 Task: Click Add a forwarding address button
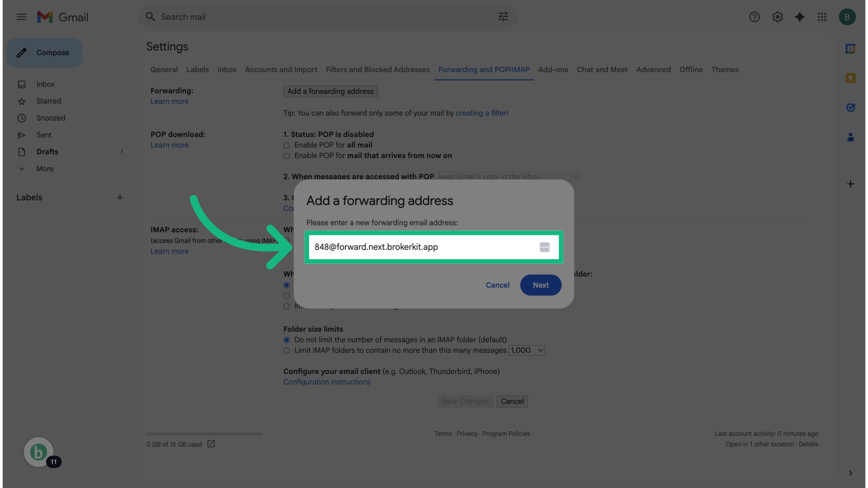click(330, 91)
